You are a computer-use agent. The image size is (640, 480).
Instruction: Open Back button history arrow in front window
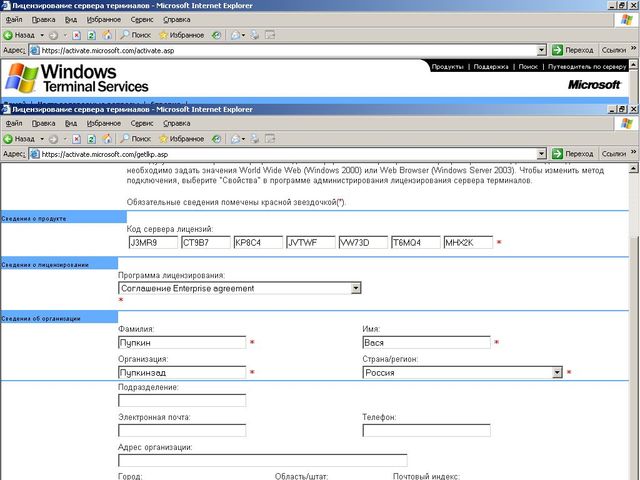coord(42,139)
